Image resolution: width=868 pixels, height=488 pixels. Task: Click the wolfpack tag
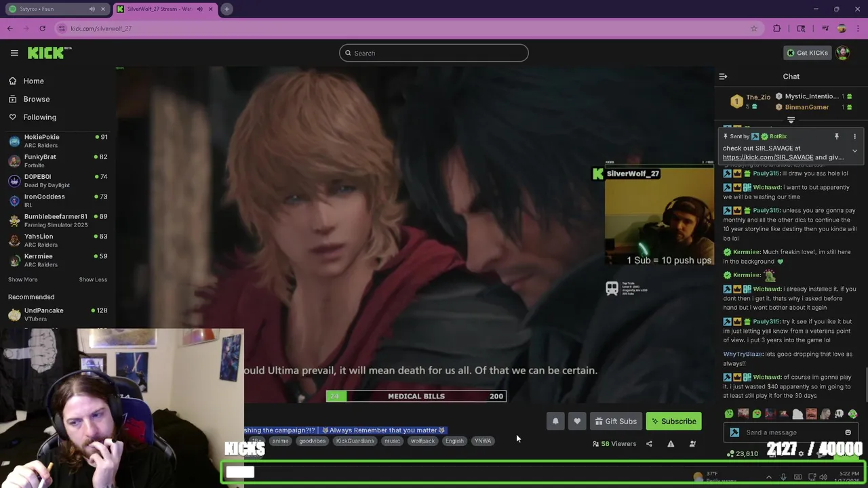point(422,441)
